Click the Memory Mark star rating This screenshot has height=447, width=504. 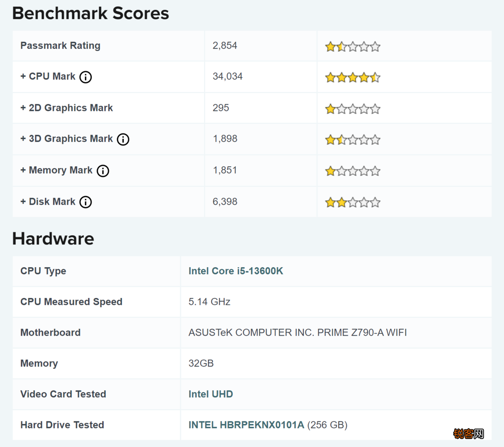click(353, 171)
